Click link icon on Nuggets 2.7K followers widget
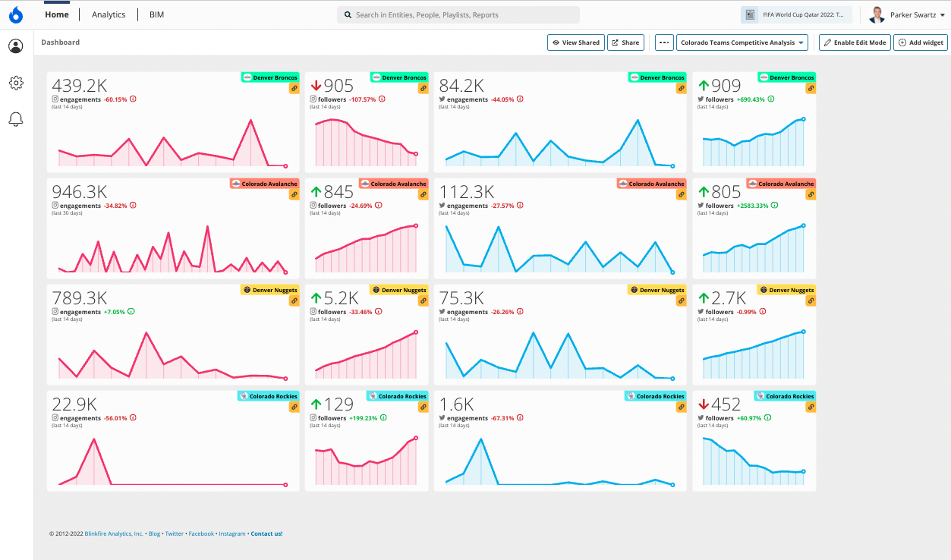This screenshot has height=560, width=951. [811, 301]
